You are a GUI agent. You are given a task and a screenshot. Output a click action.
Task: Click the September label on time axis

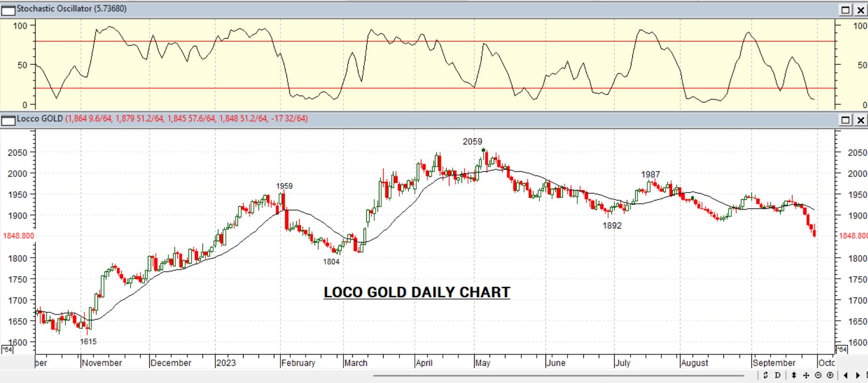tap(774, 363)
